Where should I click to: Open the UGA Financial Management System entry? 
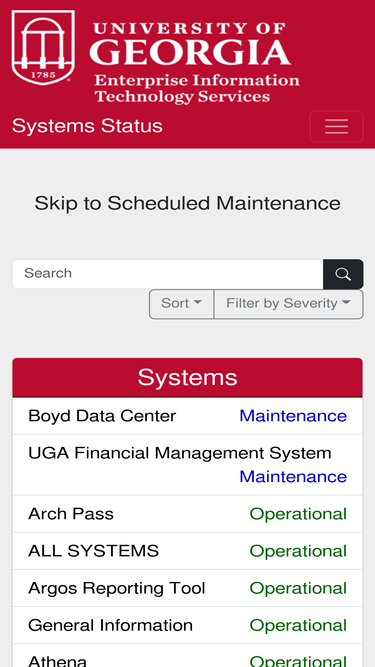point(188,465)
